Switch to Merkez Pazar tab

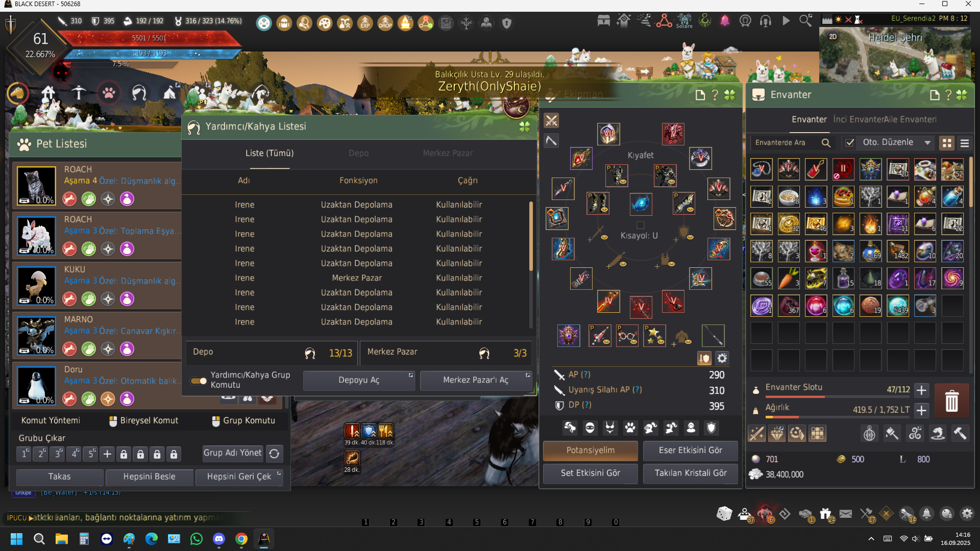click(448, 154)
